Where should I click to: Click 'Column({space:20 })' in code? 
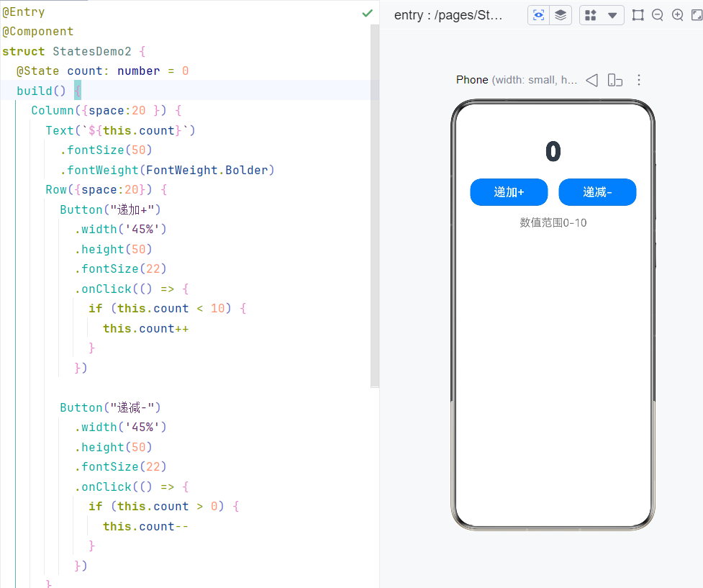[x=99, y=111]
